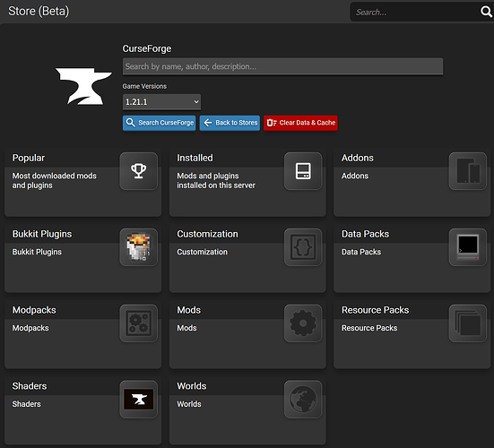This screenshot has width=494, height=448.
Task: Click the Mods gear icon
Action: tap(303, 323)
